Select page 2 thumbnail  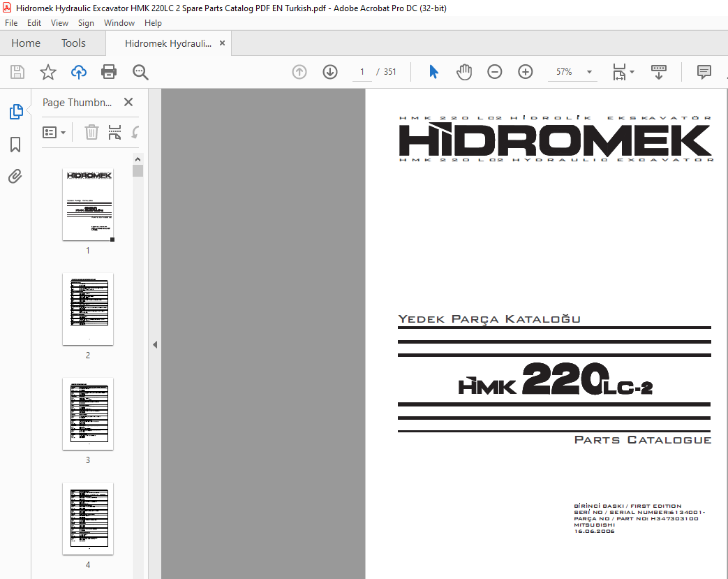pyautogui.click(x=88, y=309)
